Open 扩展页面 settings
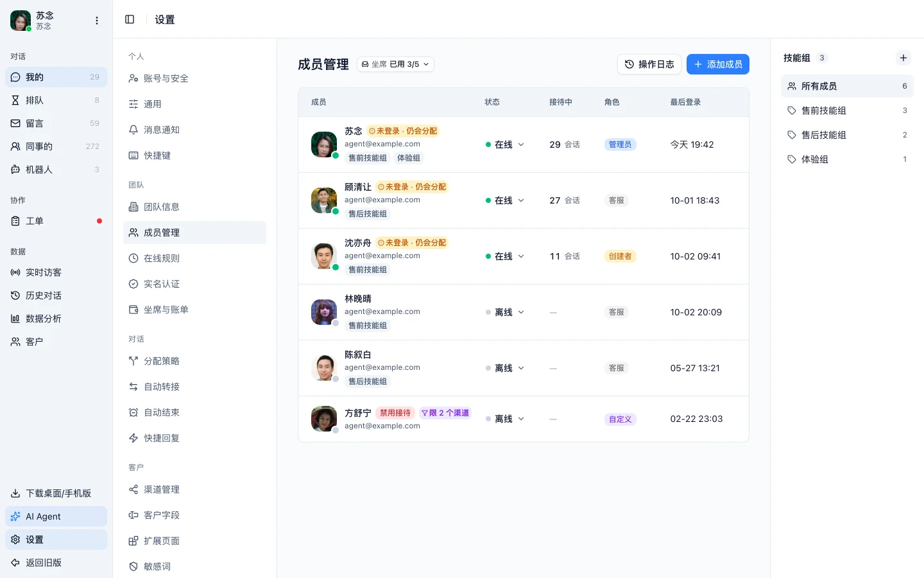Image resolution: width=924 pixels, height=578 pixels. coord(194,541)
